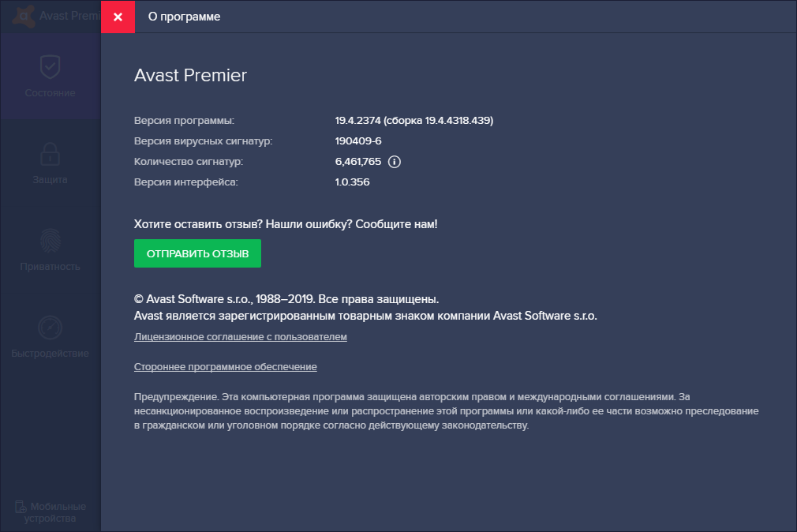The width and height of the screenshot is (797, 532).
Task: Select the Приватность label in the sidebar
Action: [x=50, y=267]
